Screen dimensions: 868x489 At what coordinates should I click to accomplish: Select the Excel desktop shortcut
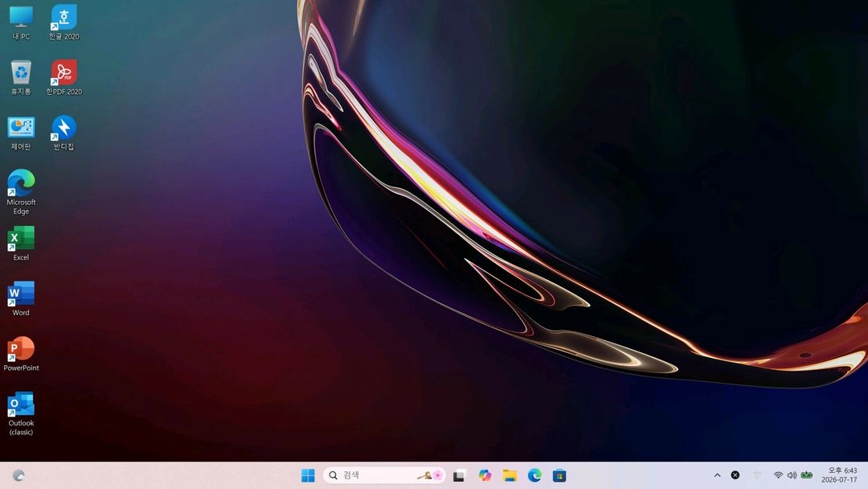click(x=21, y=244)
